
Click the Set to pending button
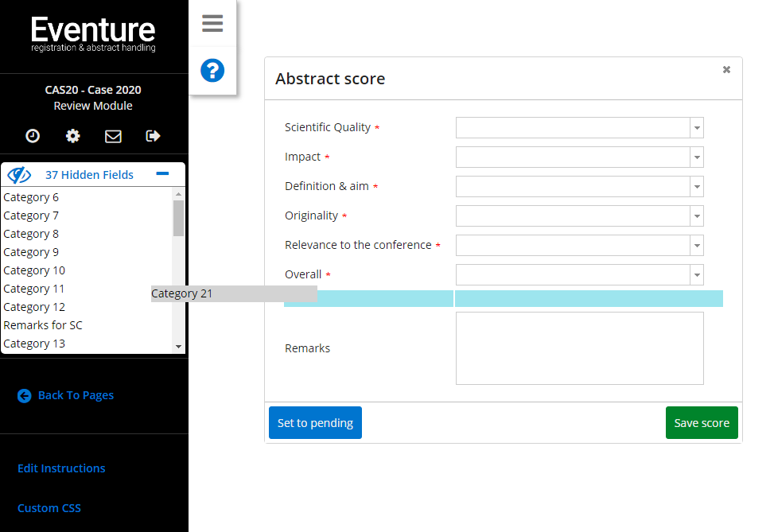(x=315, y=423)
